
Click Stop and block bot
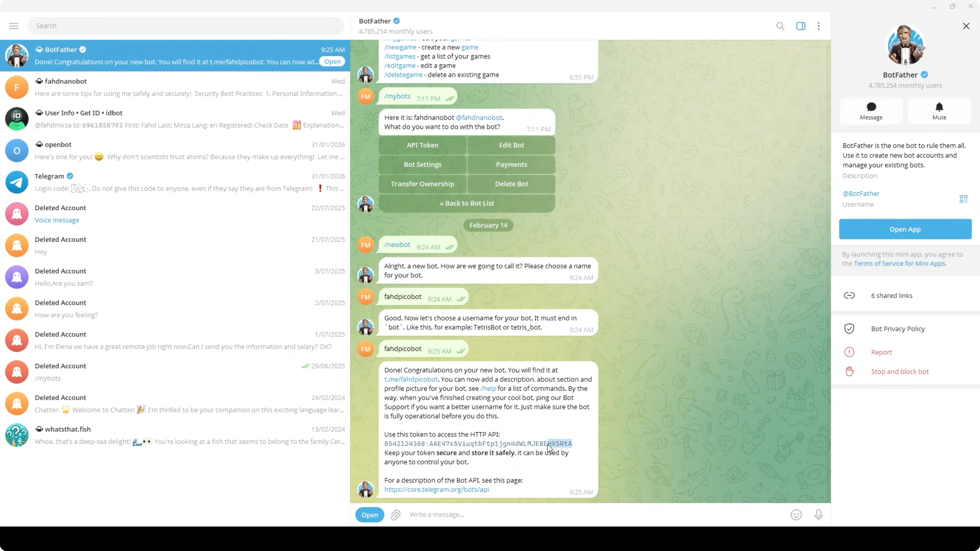(900, 372)
